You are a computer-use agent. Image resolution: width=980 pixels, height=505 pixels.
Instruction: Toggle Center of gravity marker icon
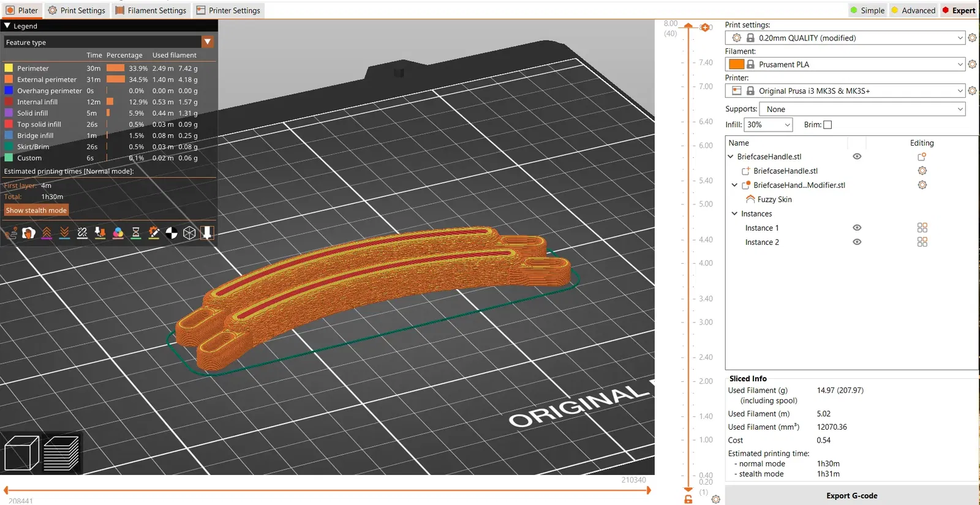pyautogui.click(x=171, y=233)
